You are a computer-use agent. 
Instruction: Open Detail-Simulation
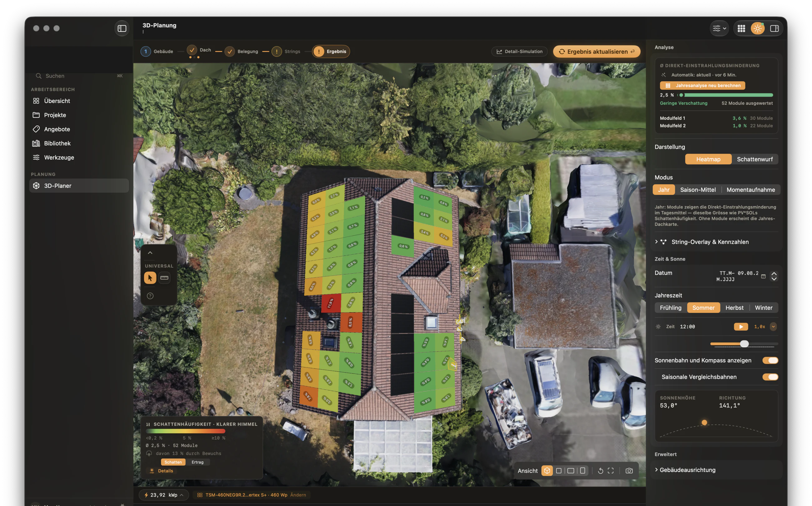click(519, 52)
